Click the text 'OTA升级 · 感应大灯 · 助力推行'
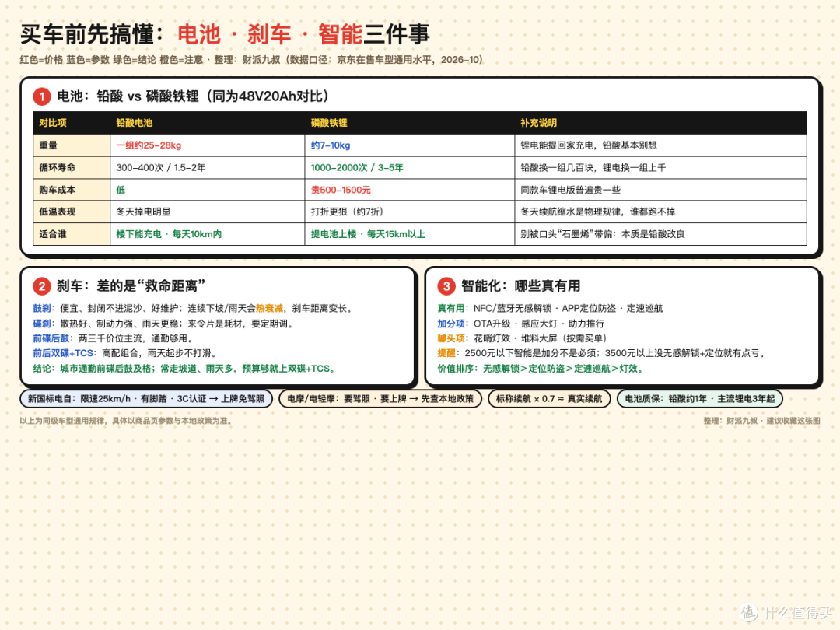The image size is (840, 630). [538, 324]
